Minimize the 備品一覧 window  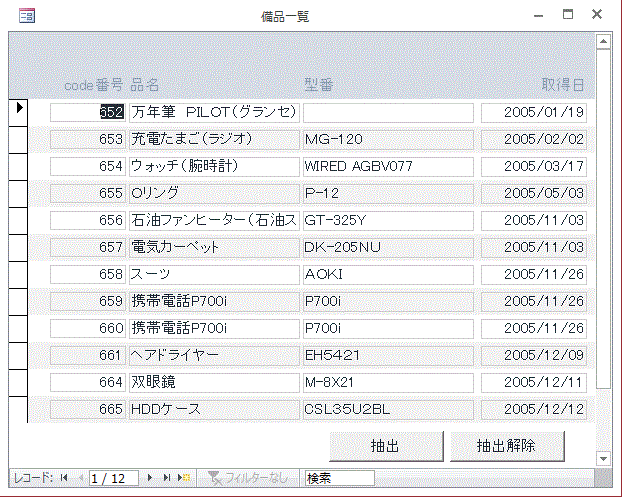[x=538, y=15]
